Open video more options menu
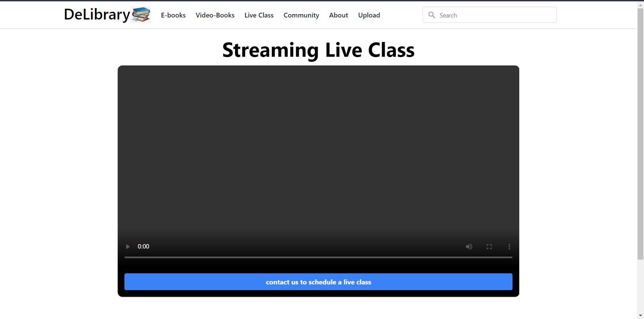 coord(509,246)
